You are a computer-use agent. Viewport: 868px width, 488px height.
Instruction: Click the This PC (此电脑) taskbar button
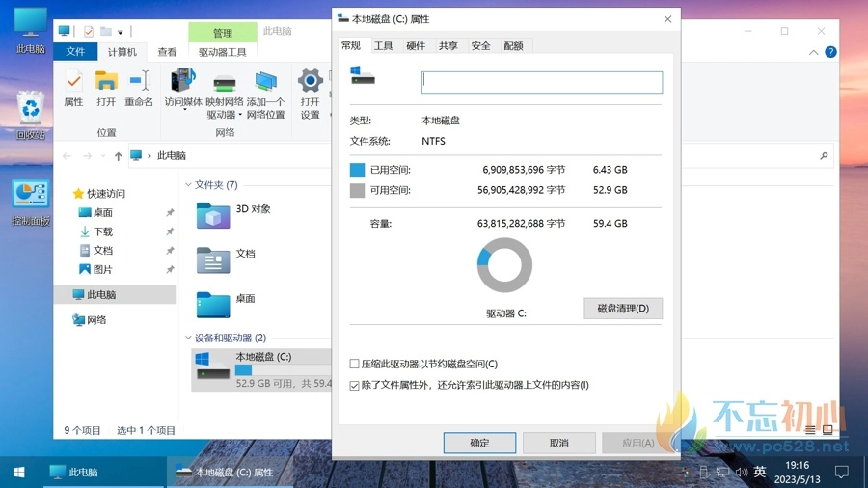(x=105, y=472)
